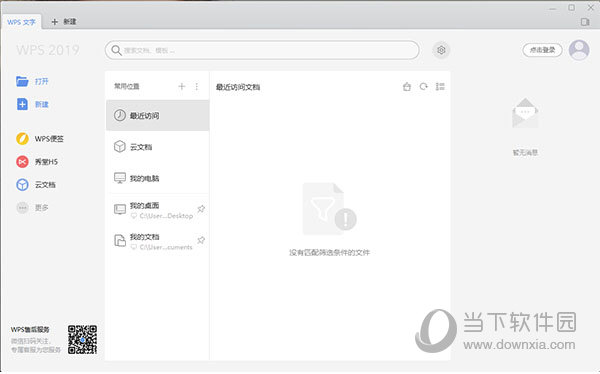Select 云文档 in the location list

pyautogui.click(x=158, y=147)
